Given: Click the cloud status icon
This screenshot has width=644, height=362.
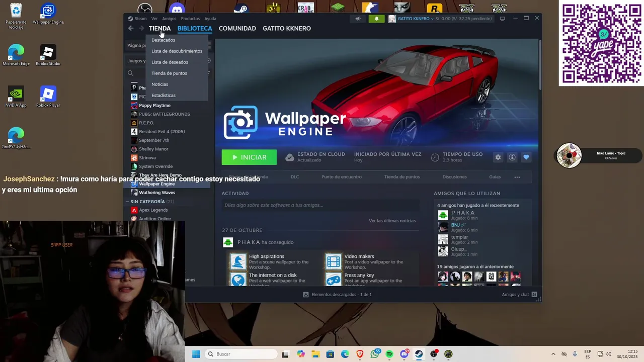Looking at the screenshot, I should pos(290,157).
